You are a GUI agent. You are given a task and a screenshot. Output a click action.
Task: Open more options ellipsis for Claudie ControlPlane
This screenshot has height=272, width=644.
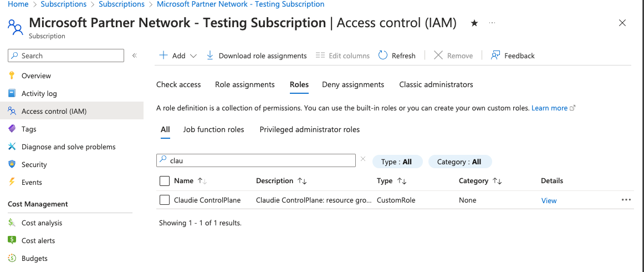(x=626, y=200)
